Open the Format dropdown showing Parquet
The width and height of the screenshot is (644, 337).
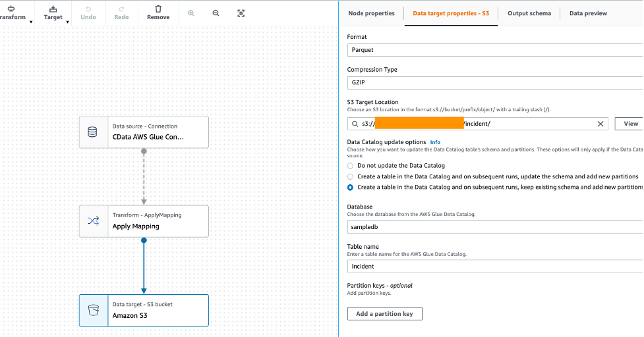click(x=495, y=49)
